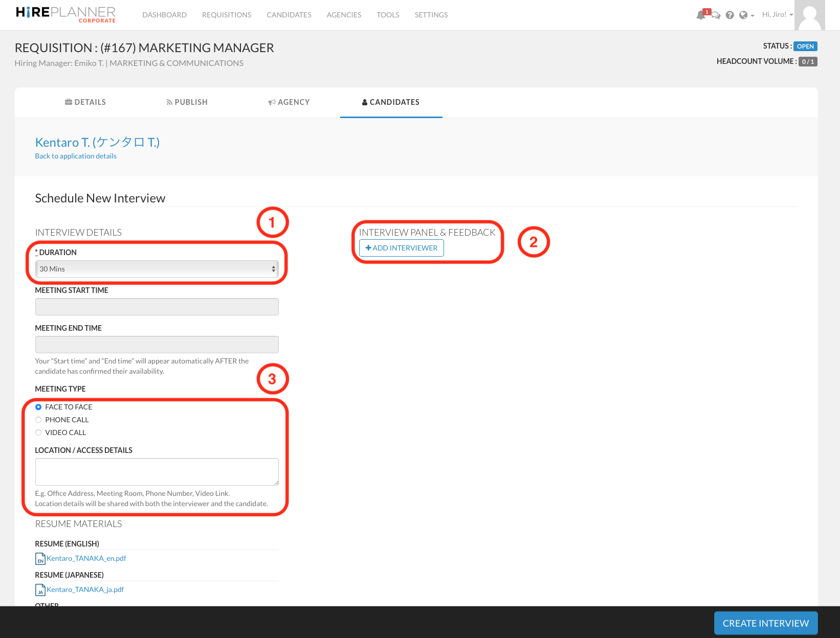Select the Phone Call meeting type
Viewport: 840px width, 638px height.
pos(38,420)
